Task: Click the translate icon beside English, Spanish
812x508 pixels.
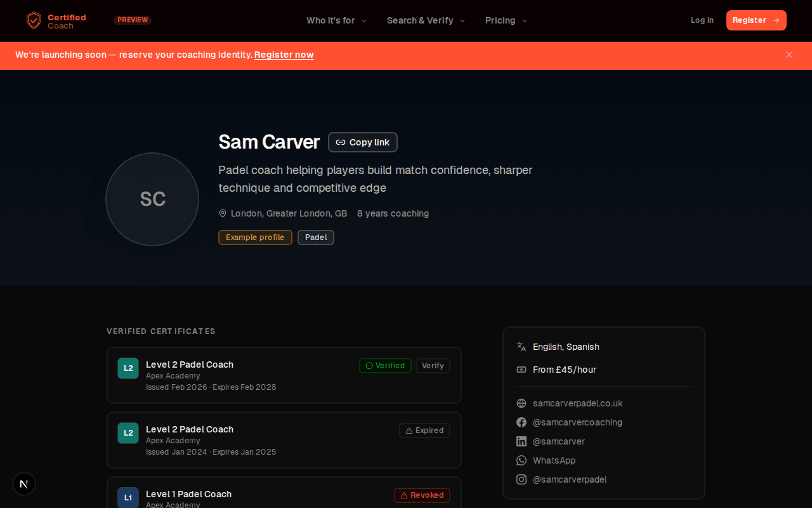Action: point(521,347)
